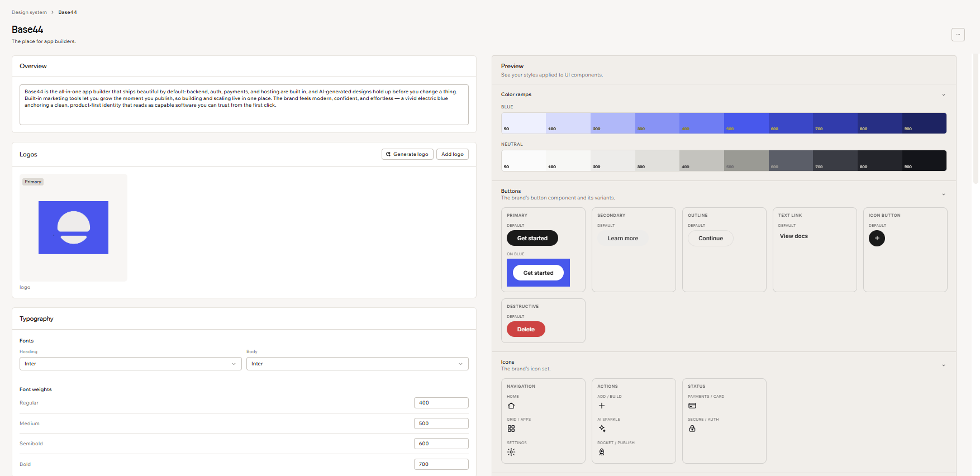
Task: Click the Grid / Apps icon
Action: tap(511, 429)
